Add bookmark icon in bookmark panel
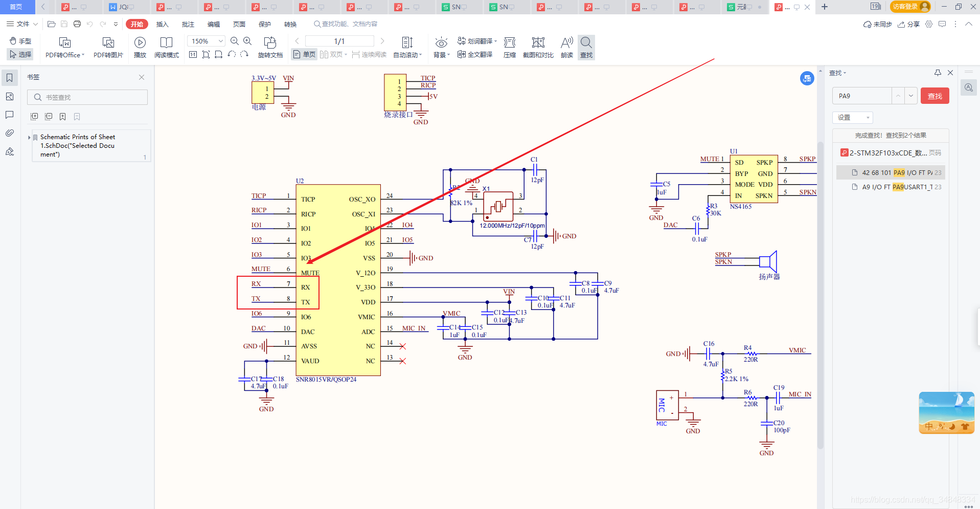Screen dimensions: 980x509 click(x=62, y=117)
